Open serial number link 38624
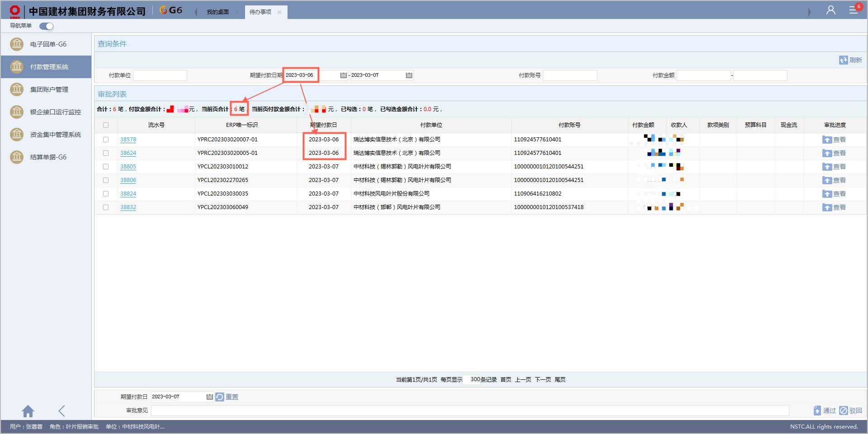 pyautogui.click(x=128, y=153)
